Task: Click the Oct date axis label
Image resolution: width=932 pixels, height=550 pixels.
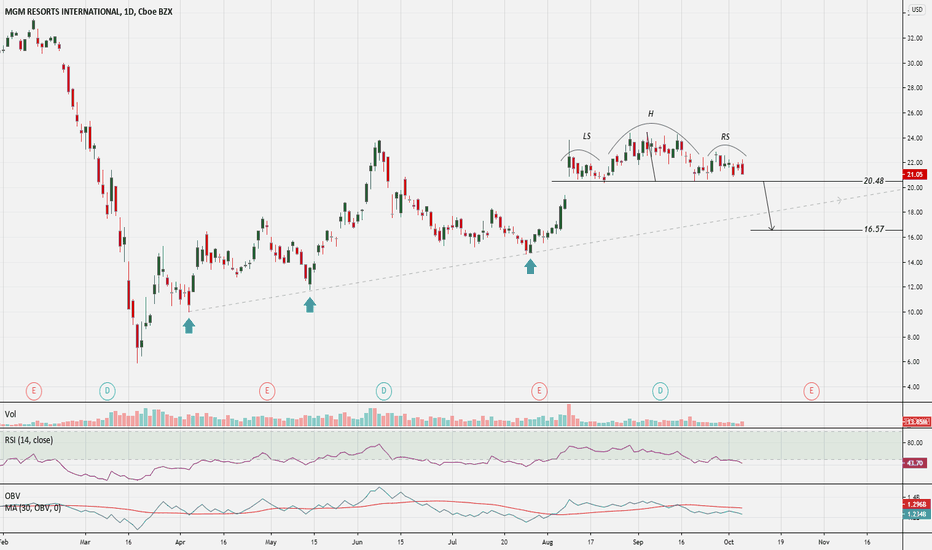Action: [x=729, y=542]
